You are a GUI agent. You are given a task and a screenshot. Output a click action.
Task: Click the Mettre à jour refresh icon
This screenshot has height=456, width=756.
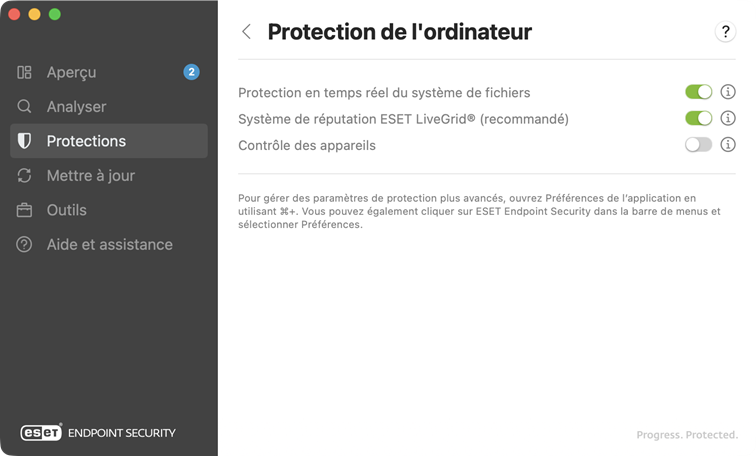tap(25, 176)
